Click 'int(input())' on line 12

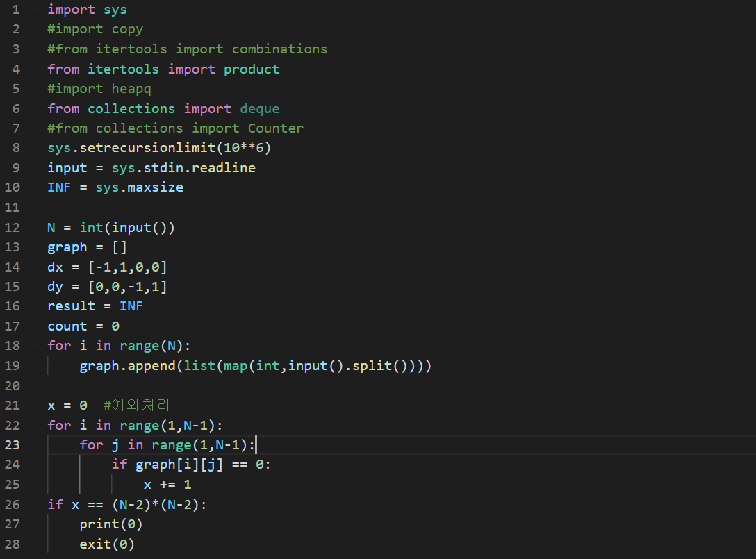click(127, 228)
